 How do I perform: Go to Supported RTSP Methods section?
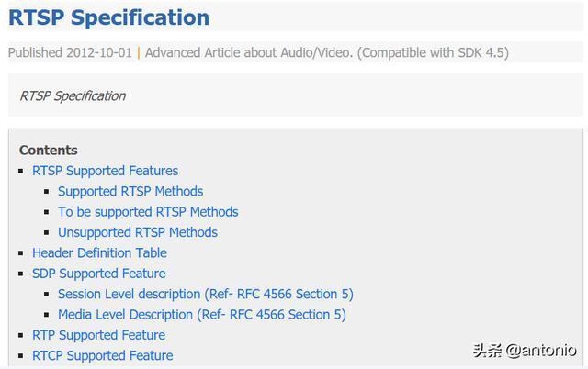click(130, 191)
